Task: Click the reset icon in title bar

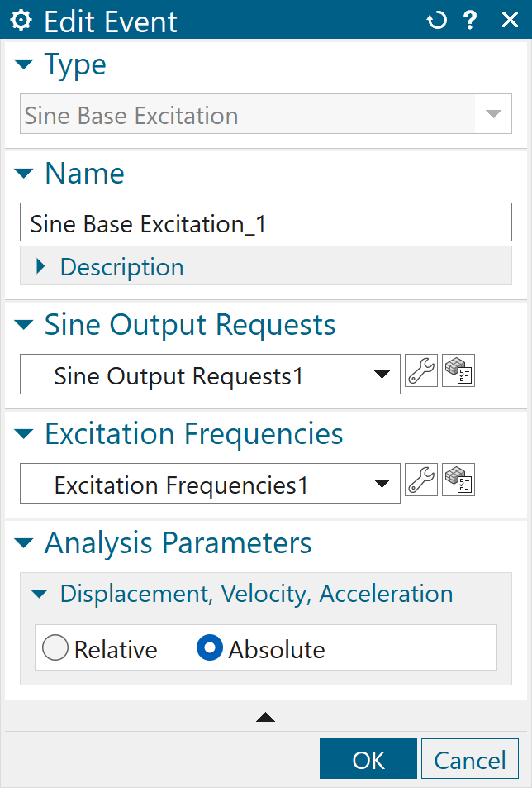Action: pos(436,21)
